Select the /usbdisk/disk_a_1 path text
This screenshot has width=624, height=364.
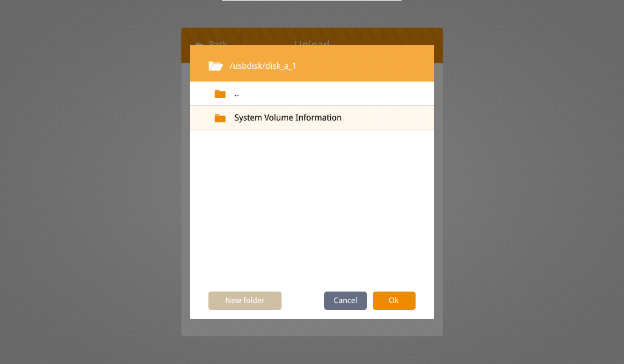(x=263, y=66)
